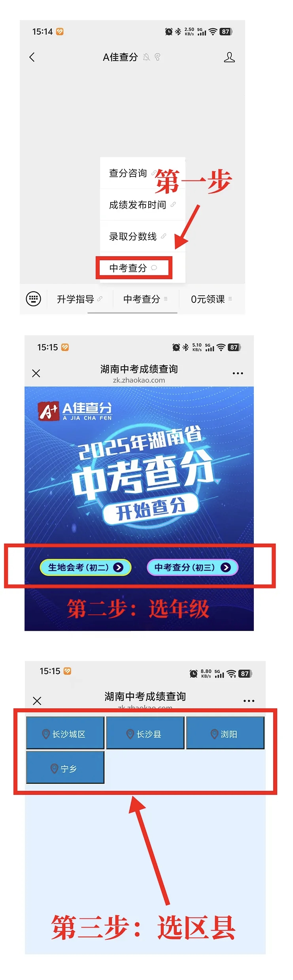The height and width of the screenshot is (980, 293).
Task: Choose the 长沙城区 district
Action: click(x=65, y=734)
